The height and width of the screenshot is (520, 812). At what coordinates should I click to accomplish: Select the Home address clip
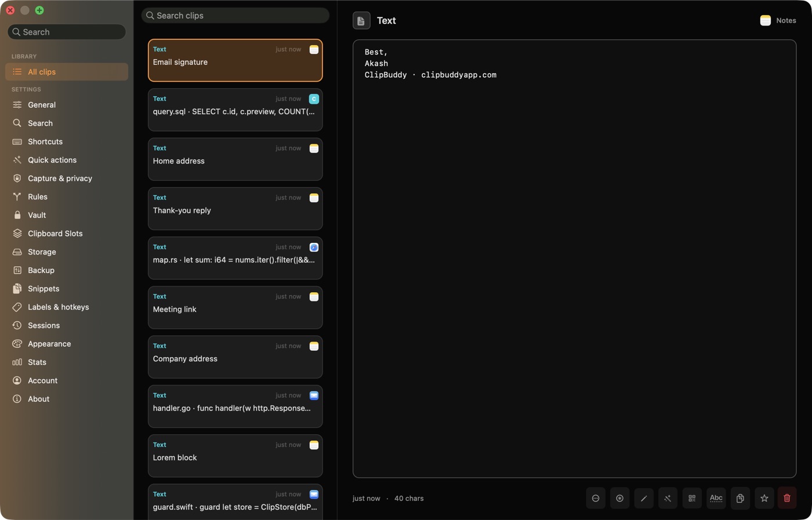[235, 159]
